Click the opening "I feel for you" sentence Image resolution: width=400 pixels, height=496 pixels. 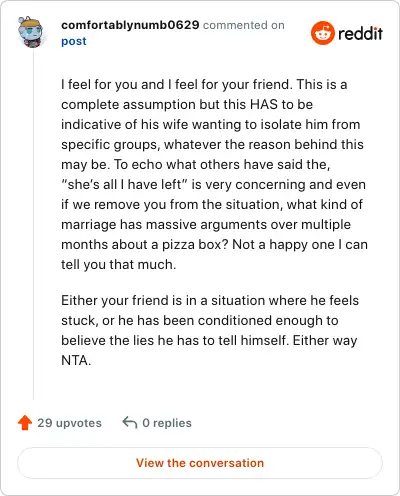point(177,84)
